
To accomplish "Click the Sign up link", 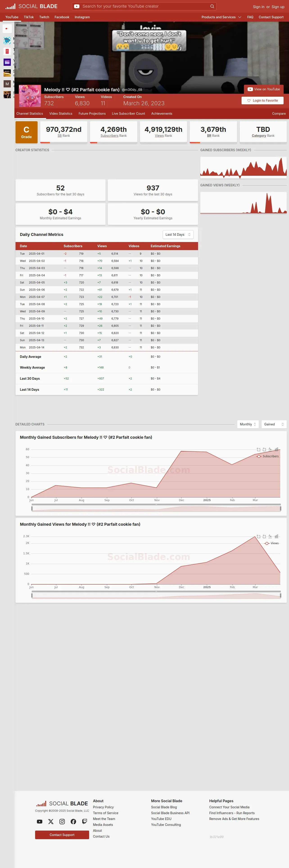I will coord(278,7).
